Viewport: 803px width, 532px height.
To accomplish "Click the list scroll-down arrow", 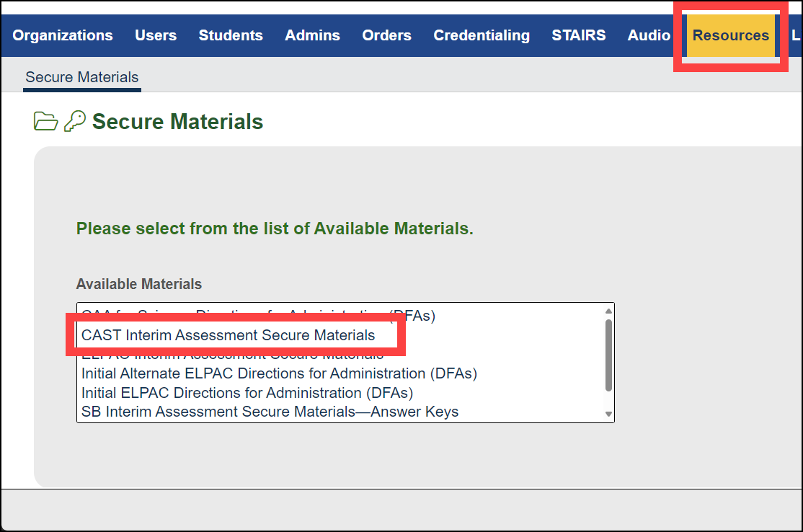I will [x=608, y=414].
